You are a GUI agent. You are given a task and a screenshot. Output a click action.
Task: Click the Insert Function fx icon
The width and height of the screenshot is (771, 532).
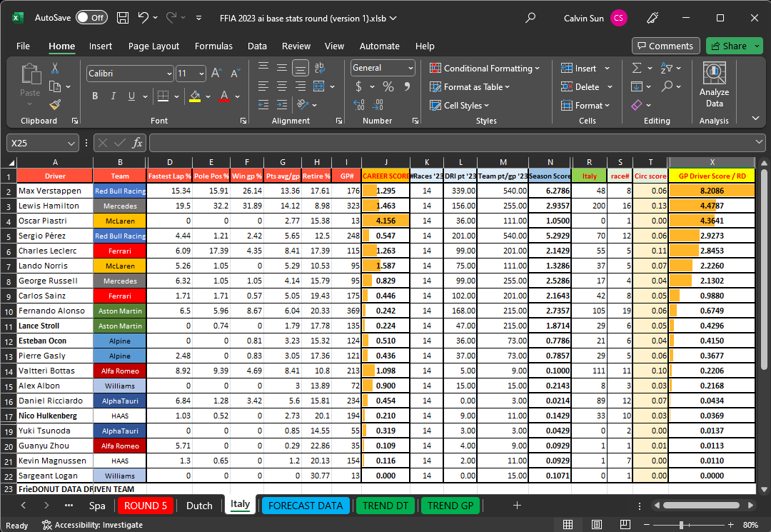click(137, 143)
